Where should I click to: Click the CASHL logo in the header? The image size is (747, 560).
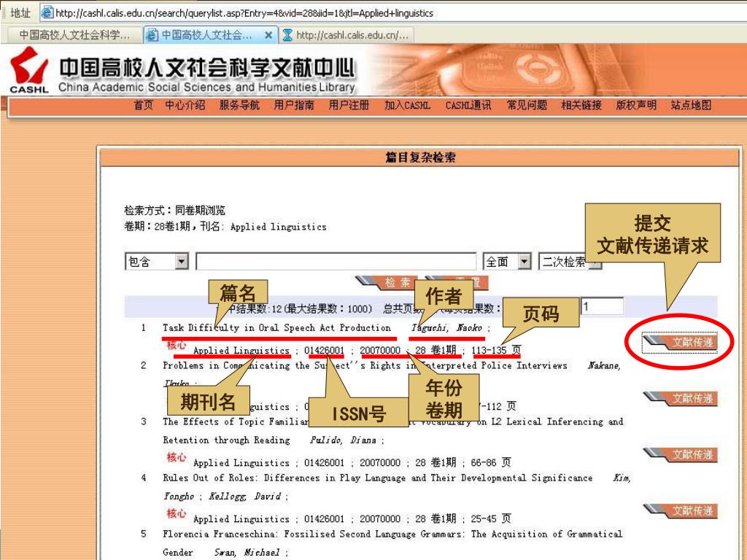[x=29, y=70]
